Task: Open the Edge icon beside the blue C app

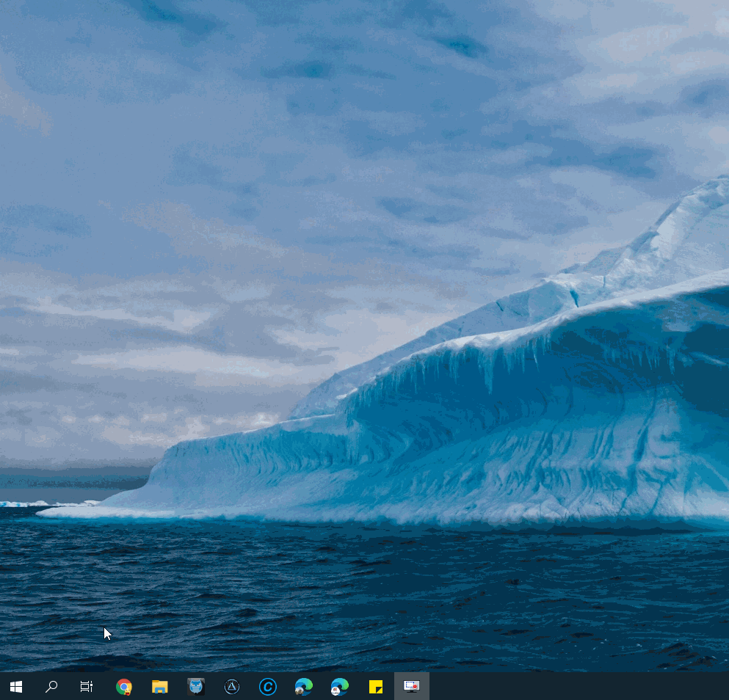Action: coord(304,687)
